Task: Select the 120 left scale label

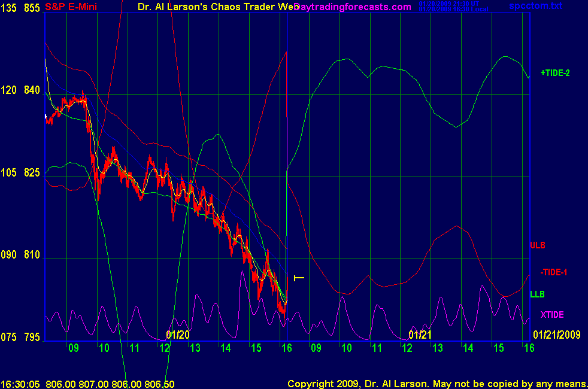Action: [x=8, y=90]
